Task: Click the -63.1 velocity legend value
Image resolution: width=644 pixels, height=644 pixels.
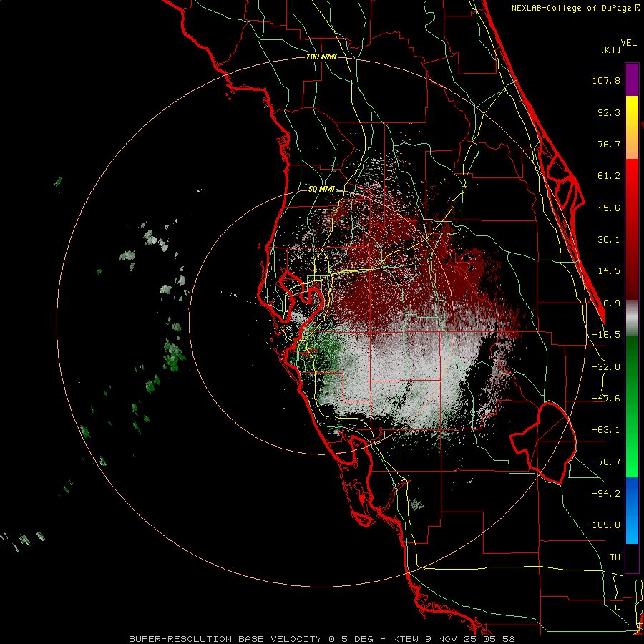Action: 606,430
